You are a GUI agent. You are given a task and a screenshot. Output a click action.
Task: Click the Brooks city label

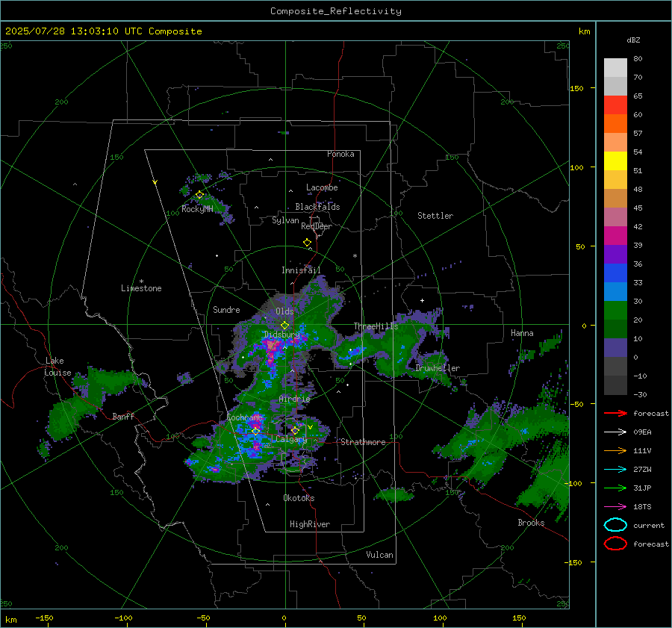[x=531, y=523]
